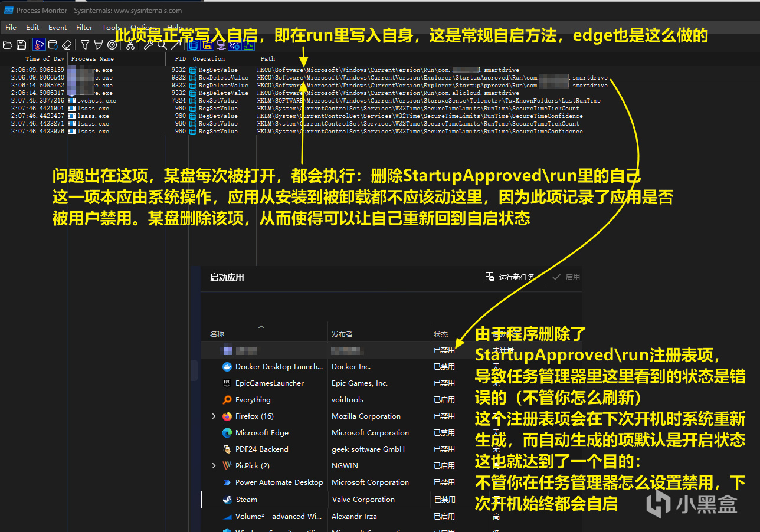Click the Microsoft Edge icon in startup list
The image size is (760, 532).
point(227,433)
